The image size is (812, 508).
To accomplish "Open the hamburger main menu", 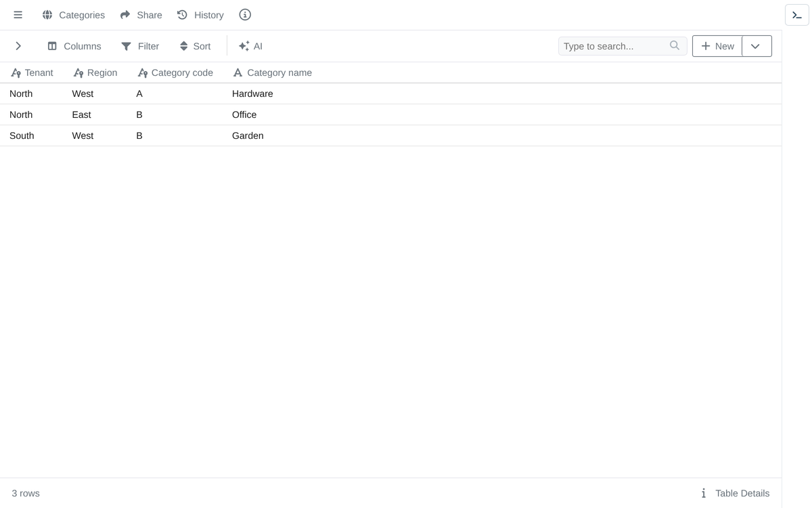I will click(18, 15).
